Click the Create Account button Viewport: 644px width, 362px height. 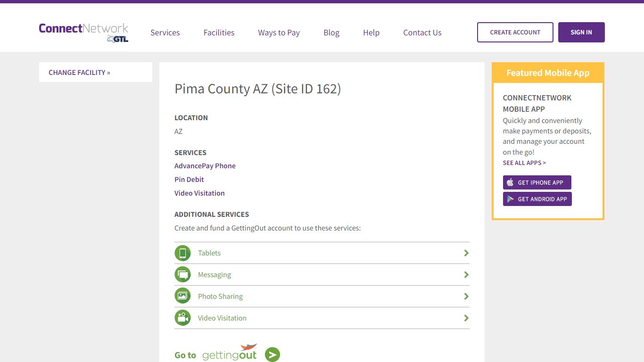[515, 32]
